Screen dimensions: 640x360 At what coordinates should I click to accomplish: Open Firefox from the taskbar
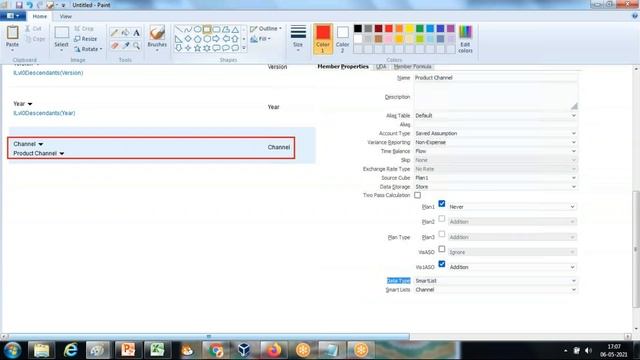click(x=274, y=350)
